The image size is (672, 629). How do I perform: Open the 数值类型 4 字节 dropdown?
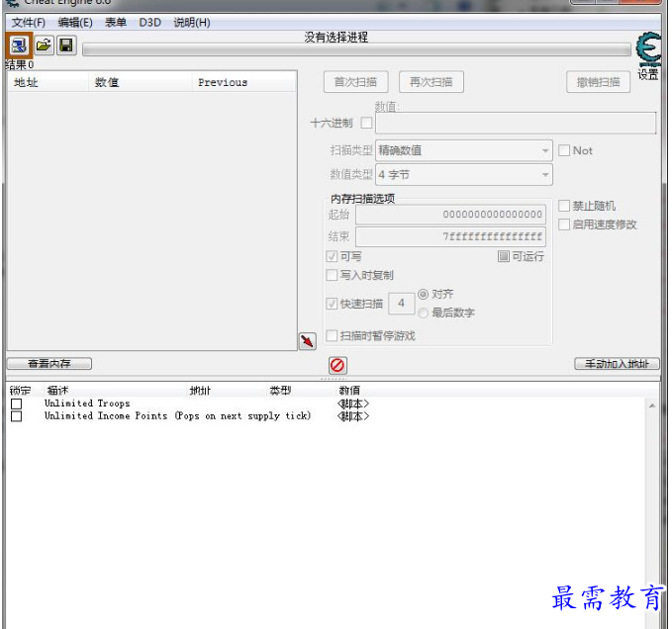[x=464, y=175]
